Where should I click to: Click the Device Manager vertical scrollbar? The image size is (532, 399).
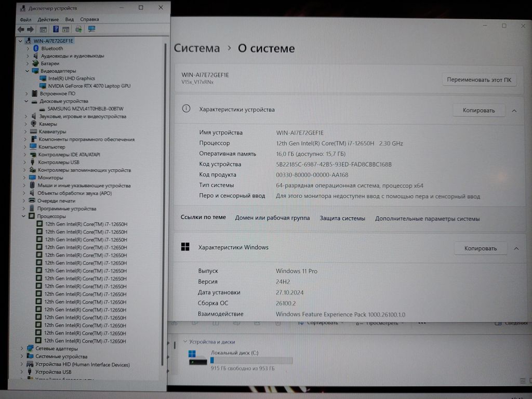(165, 208)
